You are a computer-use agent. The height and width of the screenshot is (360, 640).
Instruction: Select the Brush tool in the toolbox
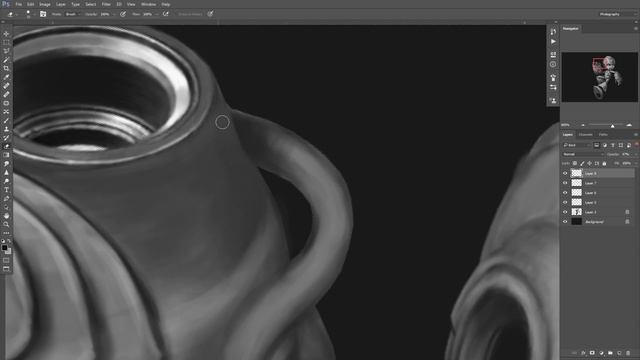click(6, 120)
